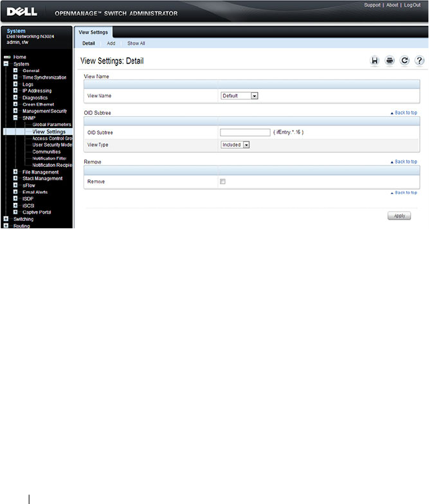Select View Settings in the SNMP tree

coord(49,132)
